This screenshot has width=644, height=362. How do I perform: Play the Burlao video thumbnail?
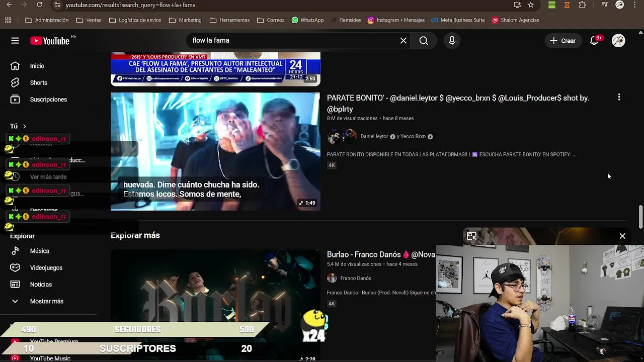pos(215,305)
